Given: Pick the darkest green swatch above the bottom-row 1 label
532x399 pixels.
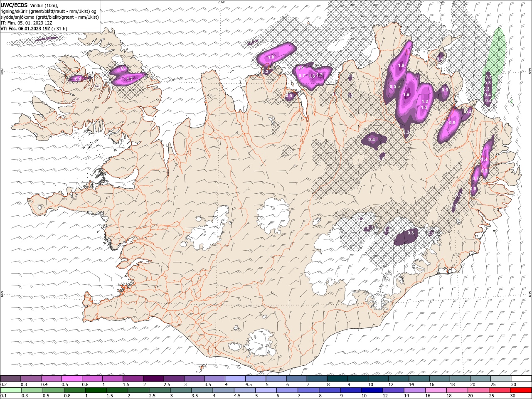Looking at the screenshot, I should (96, 390).
